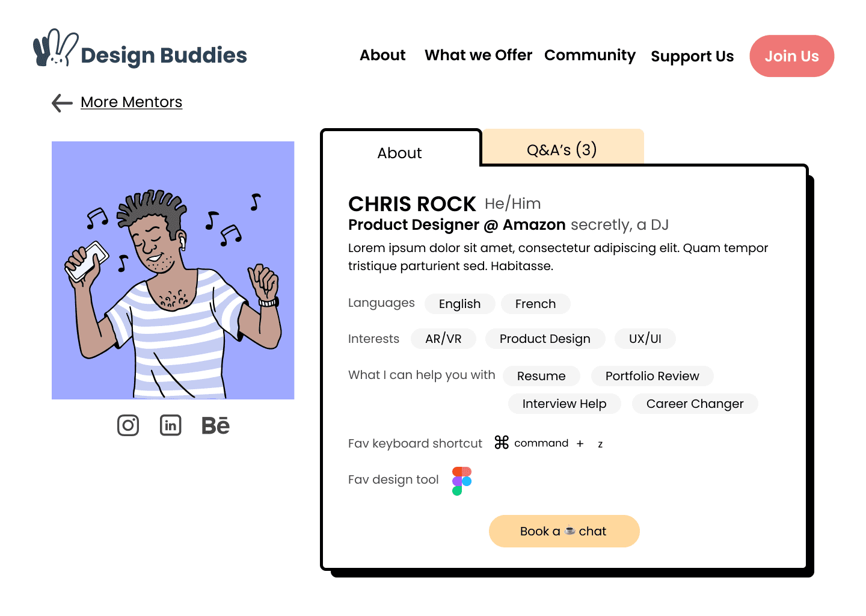
Task: Click the back arrow icon
Action: coord(62,103)
